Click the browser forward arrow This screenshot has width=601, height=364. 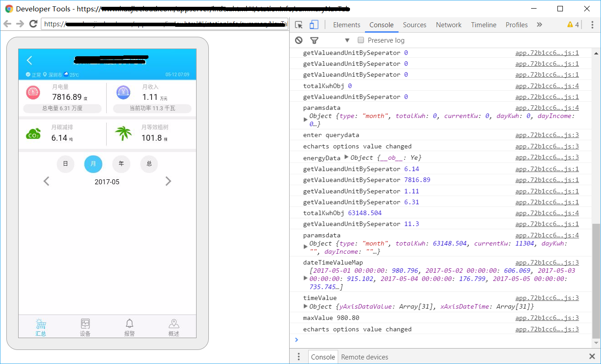click(20, 24)
